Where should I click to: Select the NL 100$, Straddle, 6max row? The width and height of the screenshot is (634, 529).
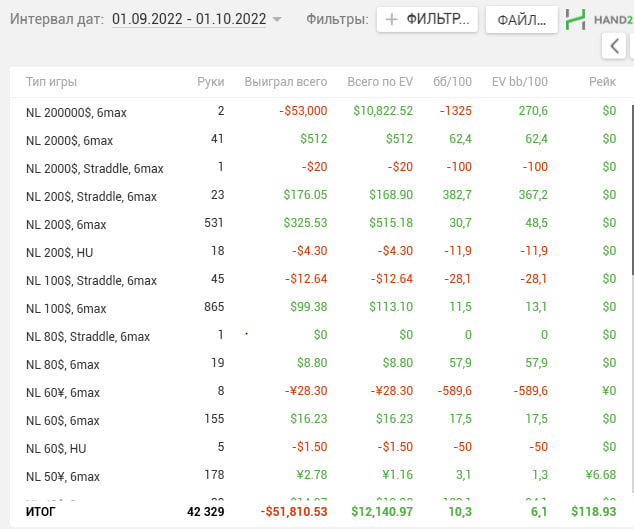[x=321, y=279]
